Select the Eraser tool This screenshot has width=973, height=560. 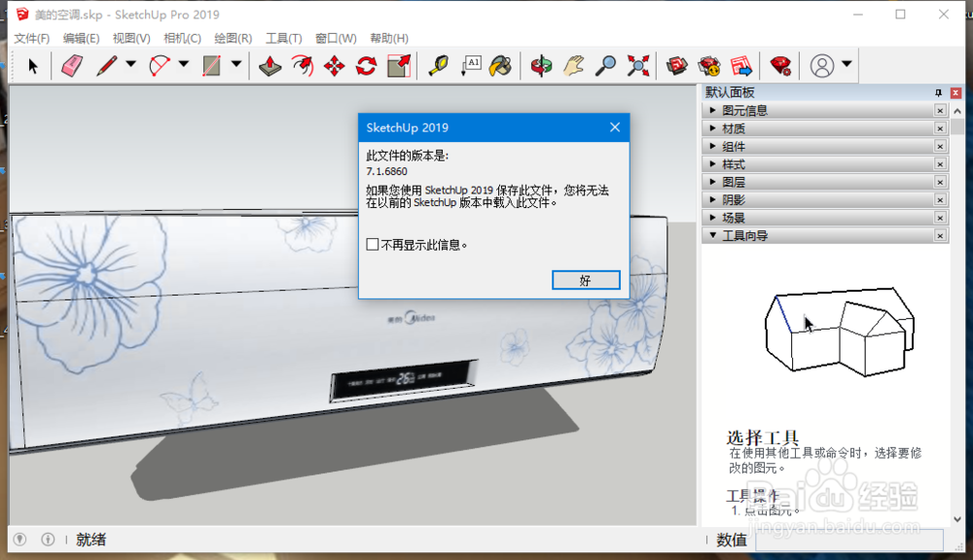72,65
